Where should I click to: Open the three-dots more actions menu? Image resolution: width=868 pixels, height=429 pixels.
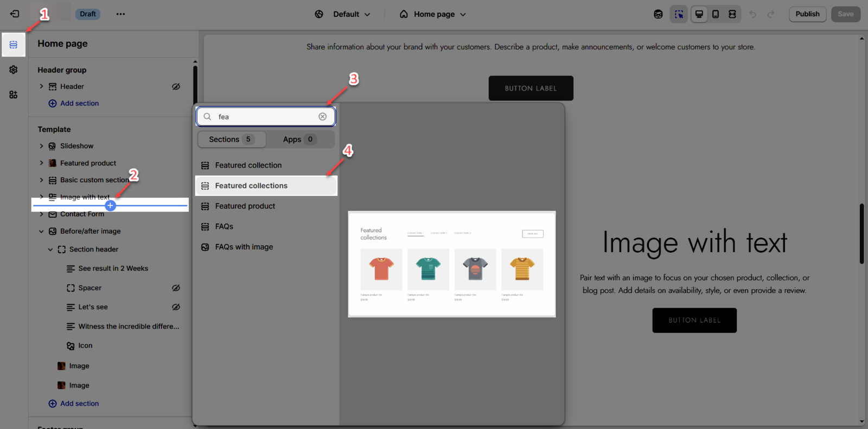click(120, 14)
